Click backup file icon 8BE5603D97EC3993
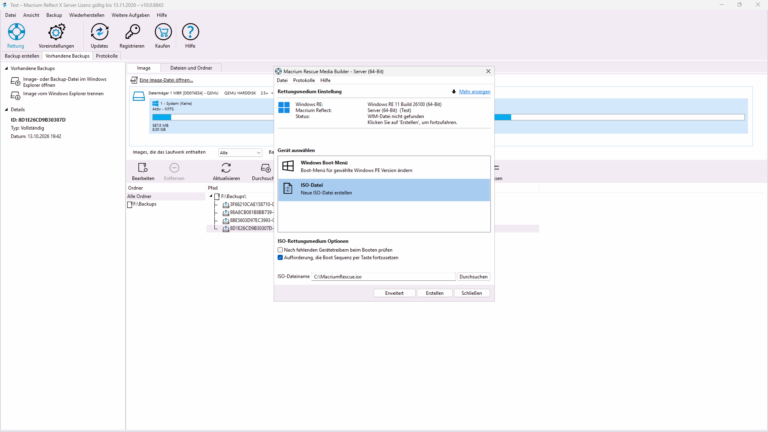The width and height of the screenshot is (768, 432). pyautogui.click(x=225, y=220)
